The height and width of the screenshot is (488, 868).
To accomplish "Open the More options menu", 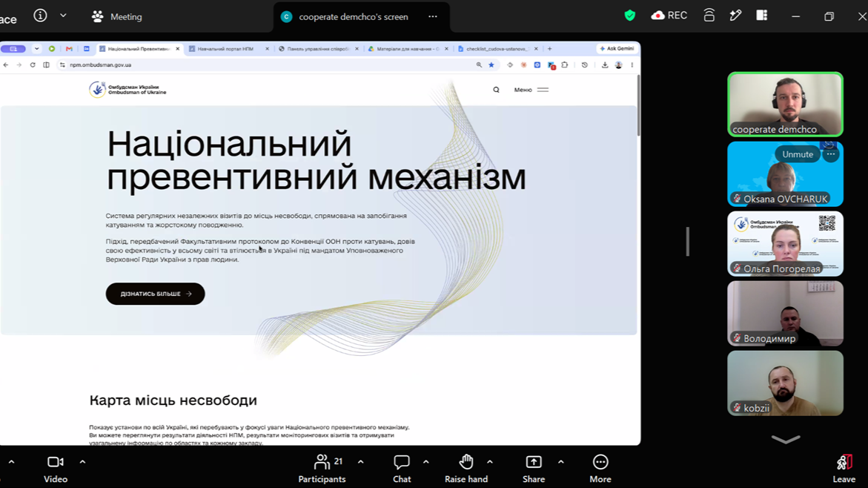I will pos(600,469).
